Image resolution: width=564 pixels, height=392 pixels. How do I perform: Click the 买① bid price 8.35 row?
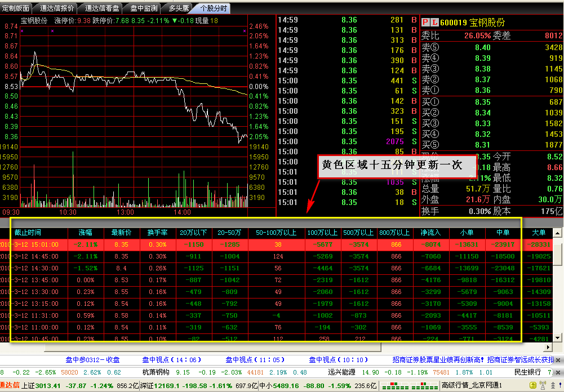click(x=492, y=102)
